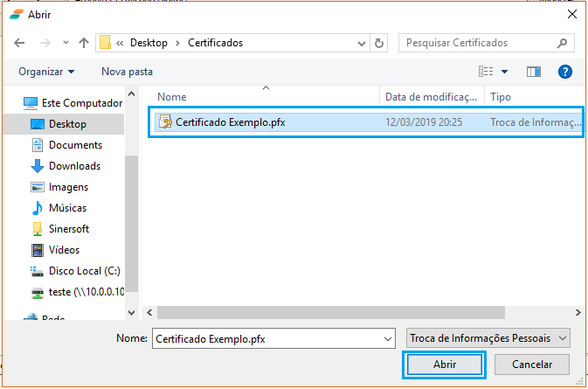The image size is (588, 389).
Task: Click the Abrir button
Action: [x=443, y=364]
